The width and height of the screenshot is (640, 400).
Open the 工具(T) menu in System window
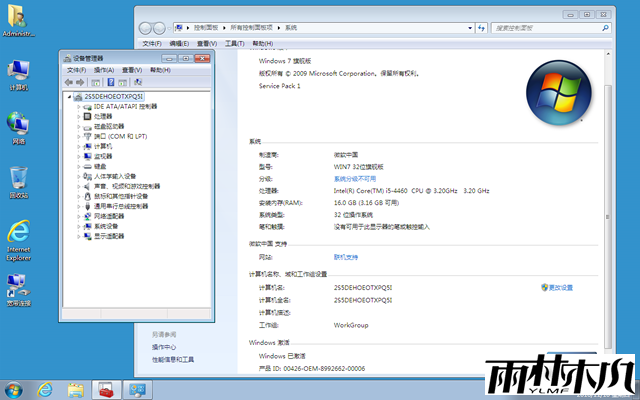[234, 44]
